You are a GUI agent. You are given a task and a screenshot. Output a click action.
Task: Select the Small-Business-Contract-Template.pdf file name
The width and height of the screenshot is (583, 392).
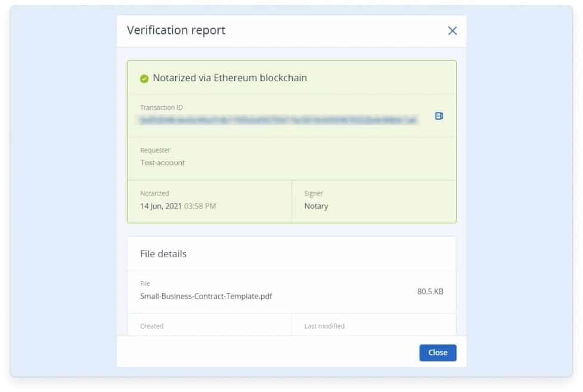coord(206,295)
